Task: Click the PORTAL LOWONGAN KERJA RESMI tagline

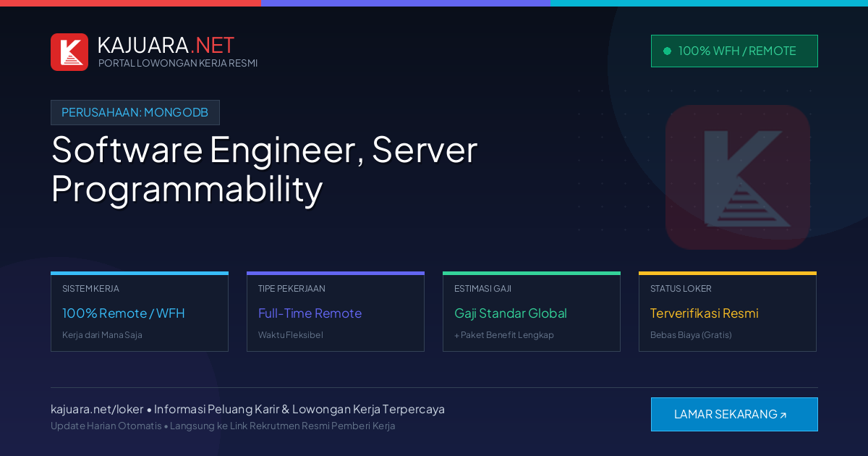Action: (x=178, y=63)
